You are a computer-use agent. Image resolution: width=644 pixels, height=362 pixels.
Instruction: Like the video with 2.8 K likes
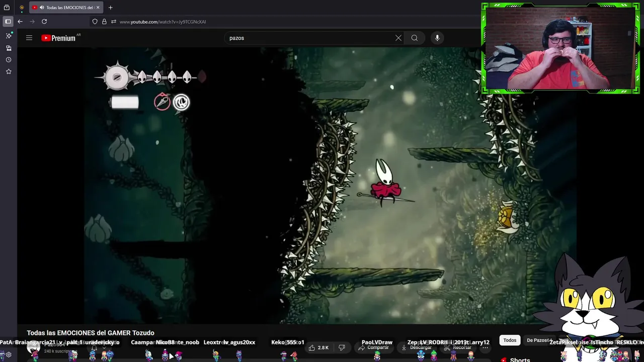(x=318, y=347)
